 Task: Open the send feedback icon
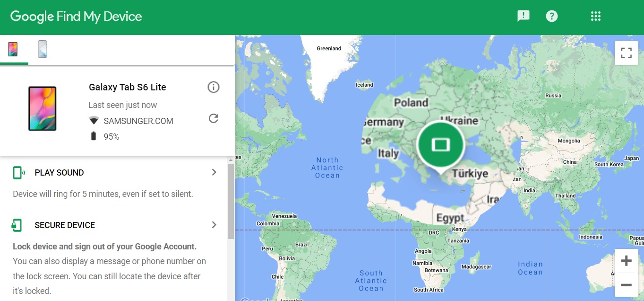pyautogui.click(x=523, y=16)
